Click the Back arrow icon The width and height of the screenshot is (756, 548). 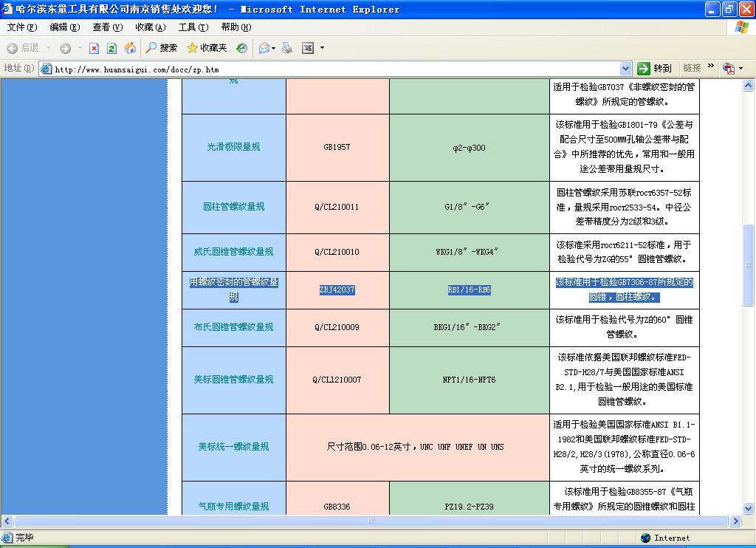[13, 48]
